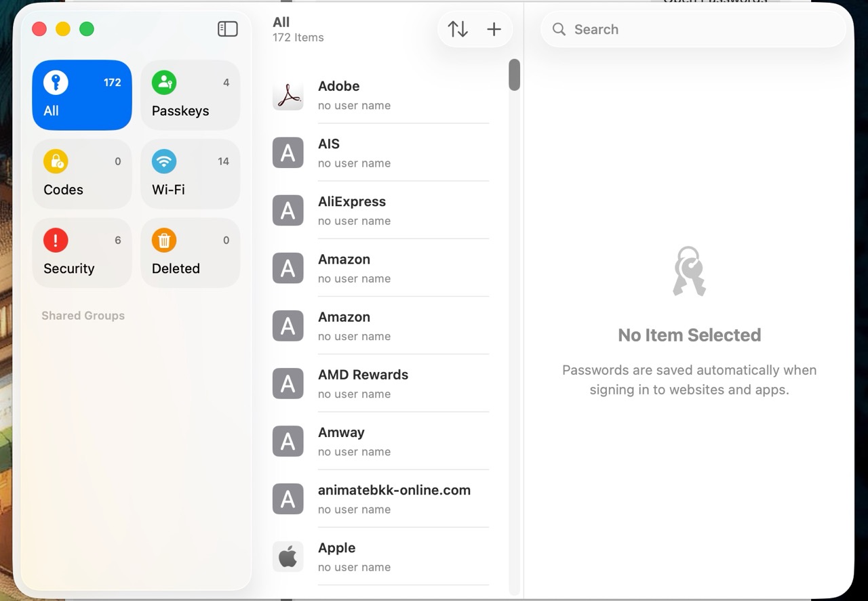Select the All passwords category
Viewport: 868px width, 601px height.
coord(82,95)
